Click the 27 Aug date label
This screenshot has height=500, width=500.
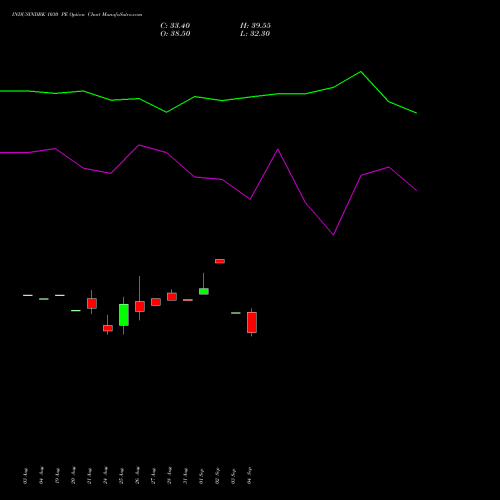pyautogui.click(x=154, y=476)
